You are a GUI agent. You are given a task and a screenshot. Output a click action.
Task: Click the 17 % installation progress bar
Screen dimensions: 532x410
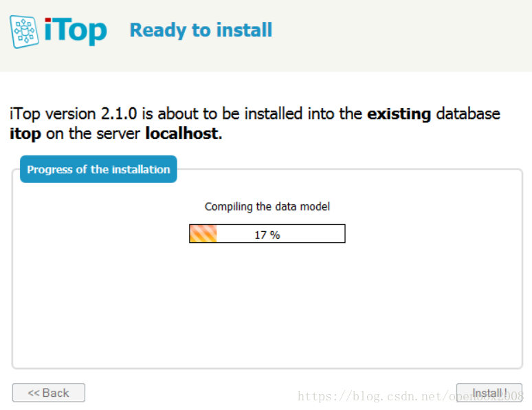tap(267, 234)
